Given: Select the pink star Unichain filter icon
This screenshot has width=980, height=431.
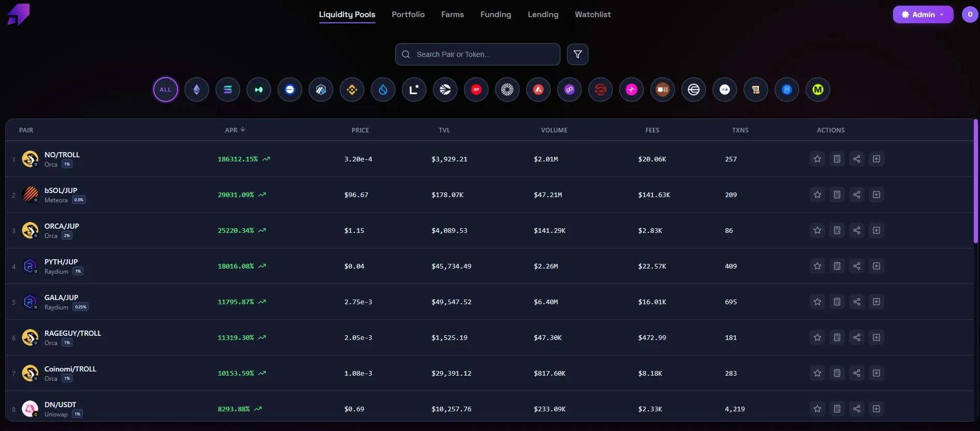Looking at the screenshot, I should point(632,90).
